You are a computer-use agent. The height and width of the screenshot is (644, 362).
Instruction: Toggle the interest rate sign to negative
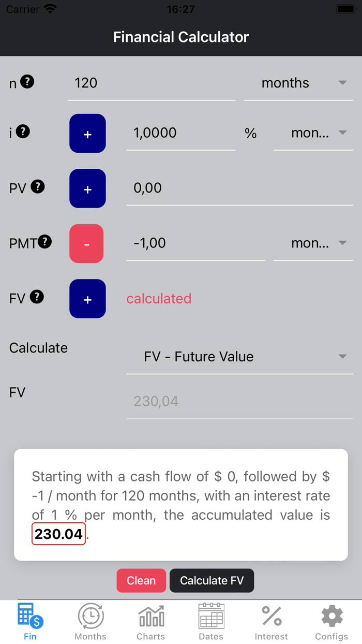tap(87, 133)
